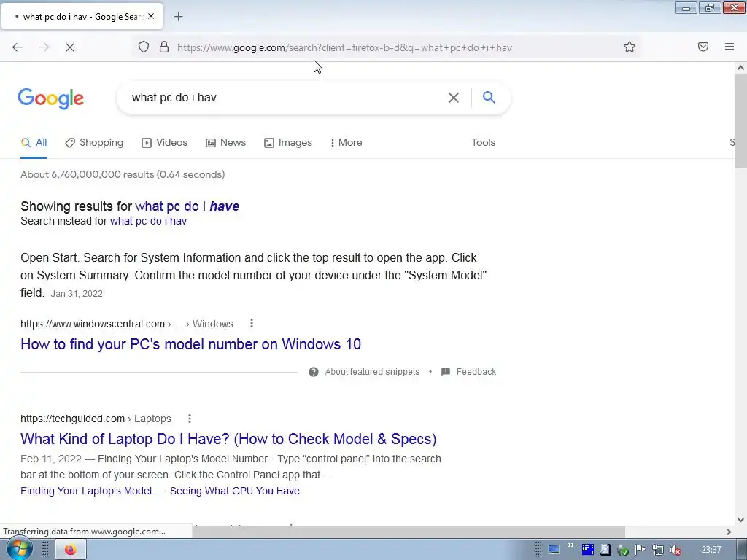
Task: Click the vertical scrollbar down arrow
Action: click(x=740, y=519)
